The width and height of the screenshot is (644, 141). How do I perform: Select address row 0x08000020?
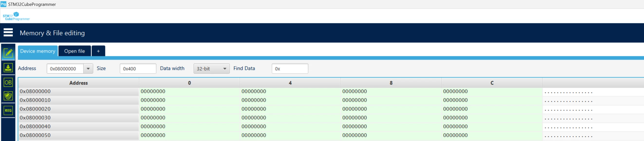click(78, 109)
